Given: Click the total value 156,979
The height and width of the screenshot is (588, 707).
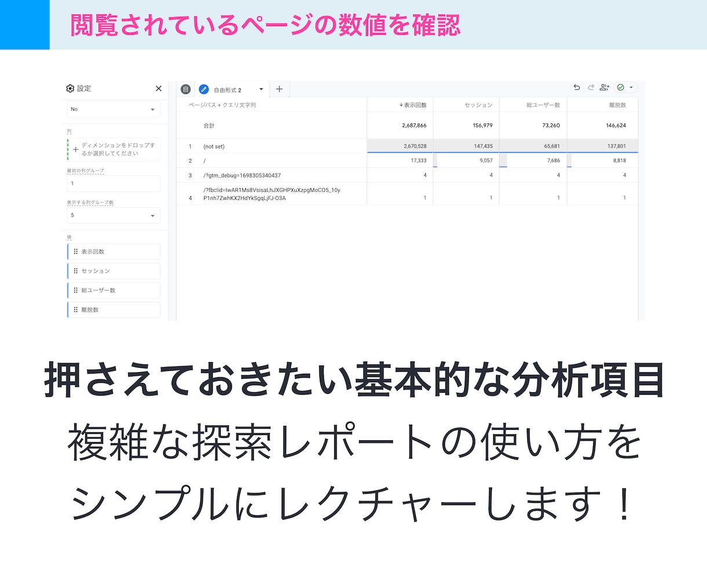Looking at the screenshot, I should 483,126.
